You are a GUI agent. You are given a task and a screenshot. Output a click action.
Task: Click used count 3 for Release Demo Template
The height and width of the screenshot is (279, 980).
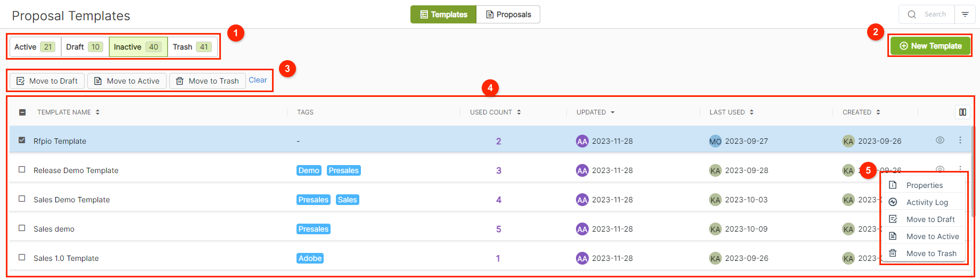499,170
